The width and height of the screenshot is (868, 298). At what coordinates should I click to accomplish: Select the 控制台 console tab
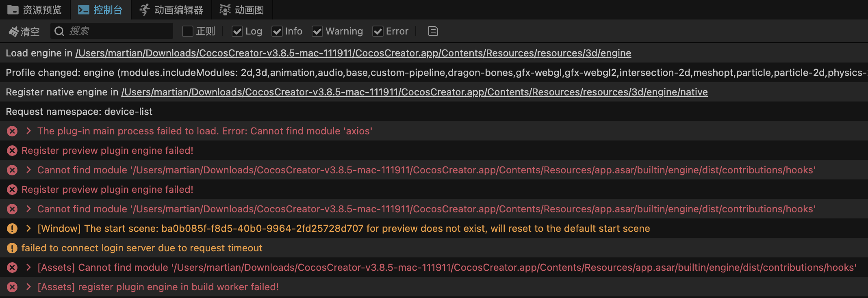(101, 10)
